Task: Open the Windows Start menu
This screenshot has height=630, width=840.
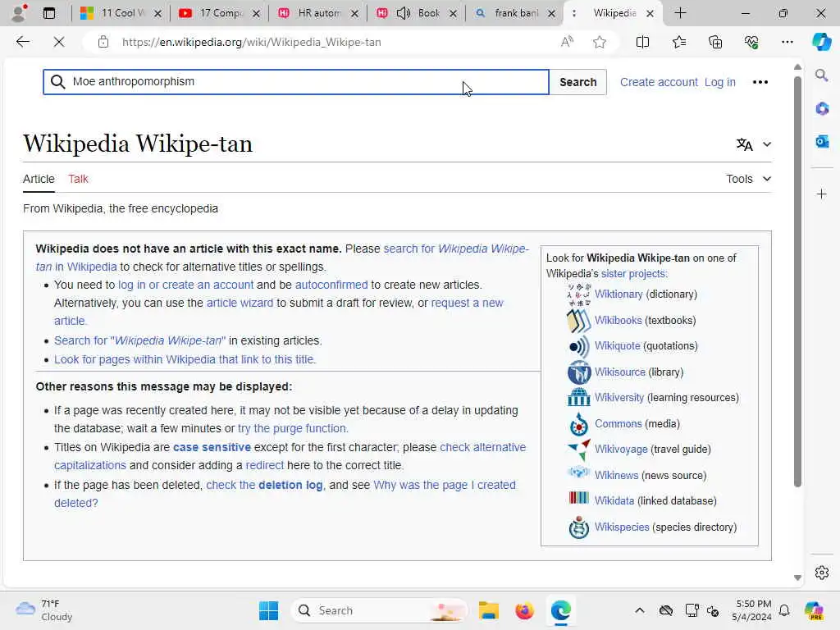Action: tap(268, 610)
